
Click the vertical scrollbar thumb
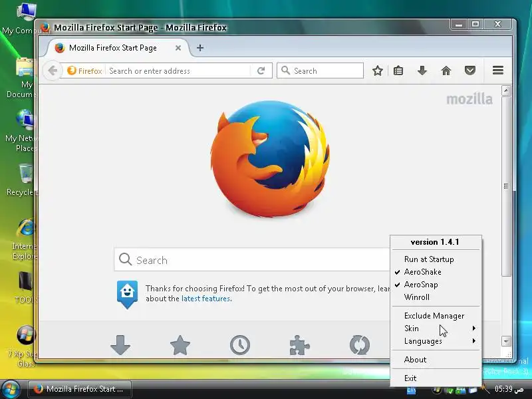click(x=506, y=186)
